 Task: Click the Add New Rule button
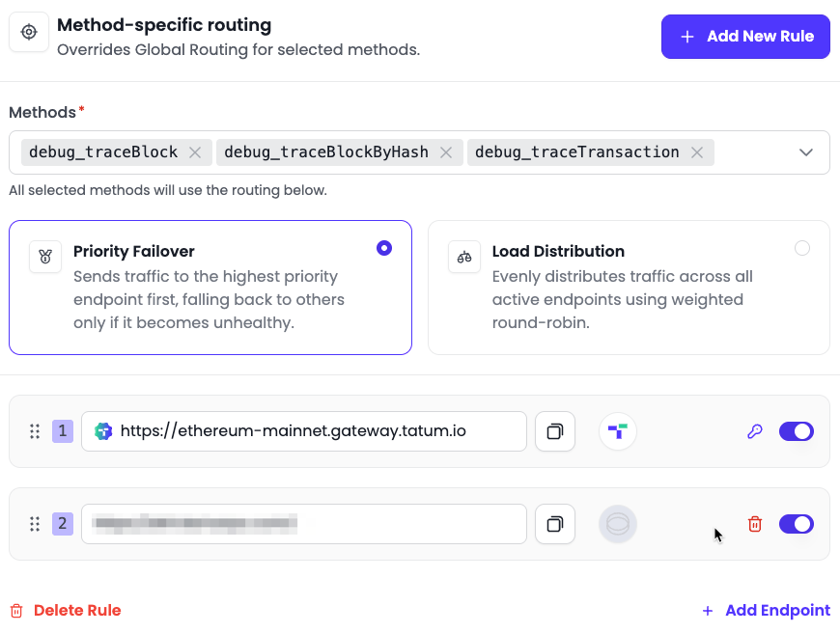pos(745,37)
